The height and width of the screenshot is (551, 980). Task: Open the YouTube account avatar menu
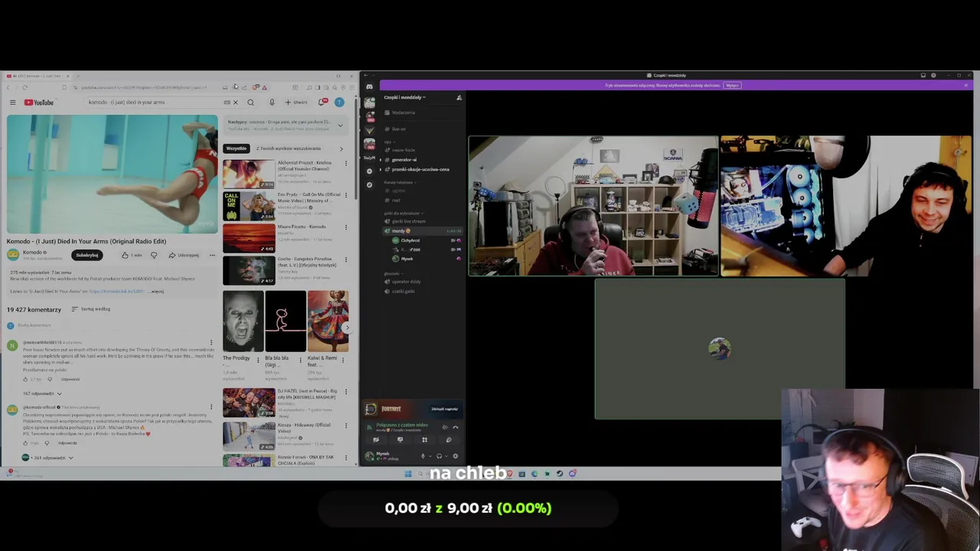[339, 103]
